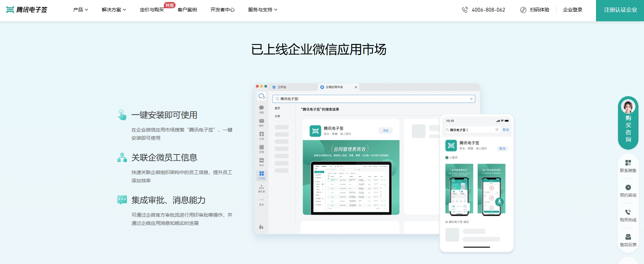Image resolution: width=644 pixels, height=264 pixels.
Task: Open the 售后反馈 feedback icon
Action: click(628, 237)
